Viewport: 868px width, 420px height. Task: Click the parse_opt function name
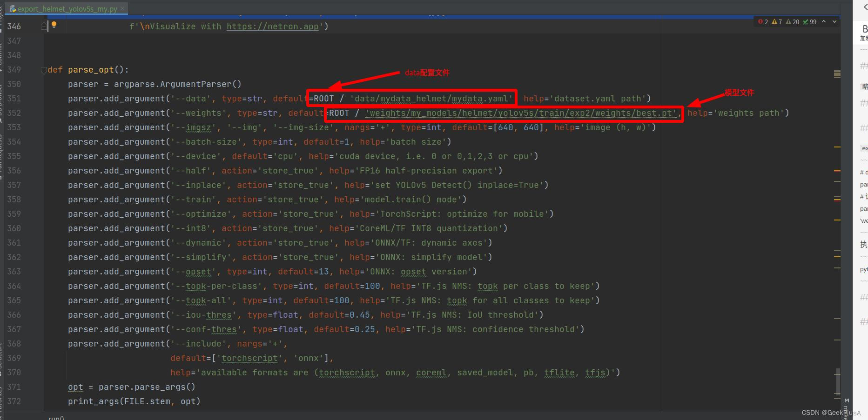pyautogui.click(x=91, y=70)
